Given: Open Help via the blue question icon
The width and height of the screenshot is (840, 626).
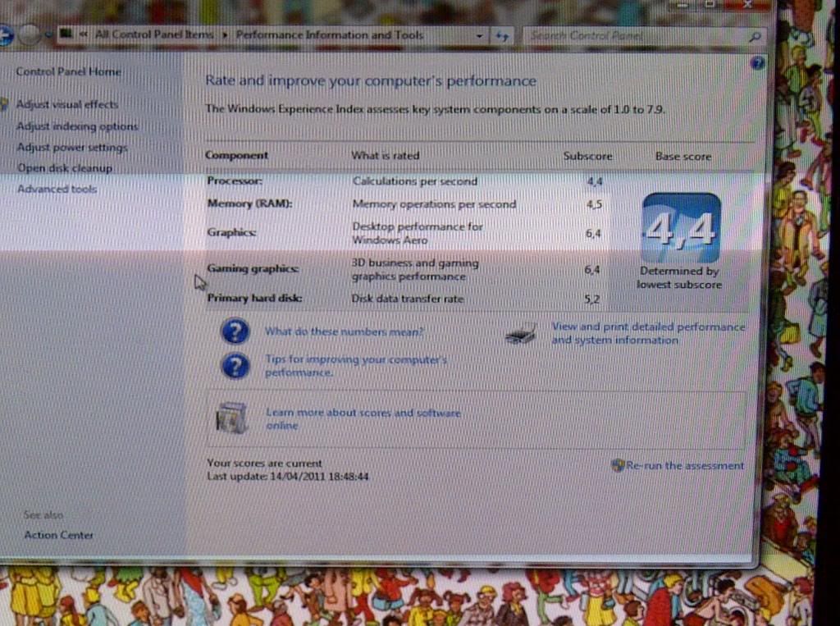Looking at the screenshot, I should pyautogui.click(x=757, y=64).
